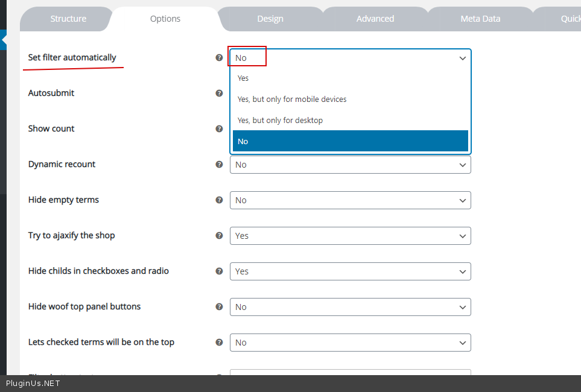Click help icon beside Dynamic recount
This screenshot has height=392, width=581.
click(x=219, y=165)
